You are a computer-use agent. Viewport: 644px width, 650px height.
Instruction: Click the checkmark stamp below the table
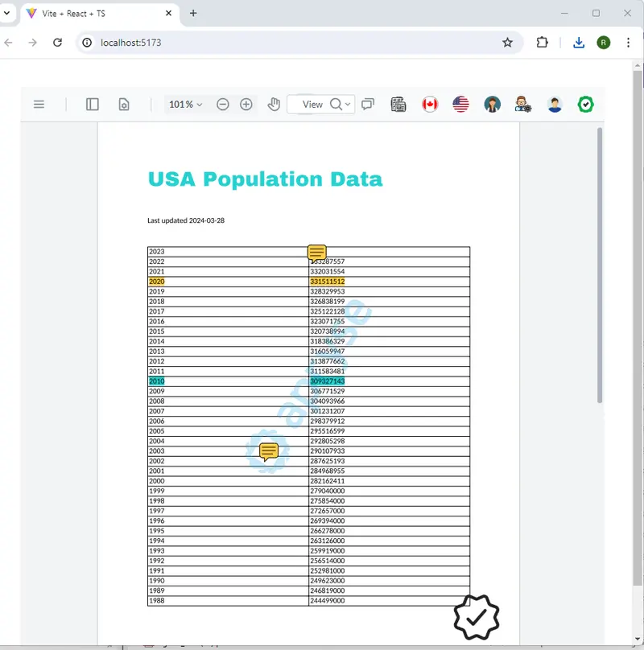click(477, 617)
